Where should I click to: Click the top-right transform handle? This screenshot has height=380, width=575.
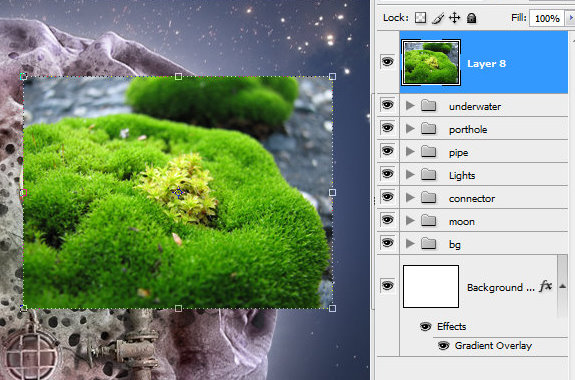point(332,76)
